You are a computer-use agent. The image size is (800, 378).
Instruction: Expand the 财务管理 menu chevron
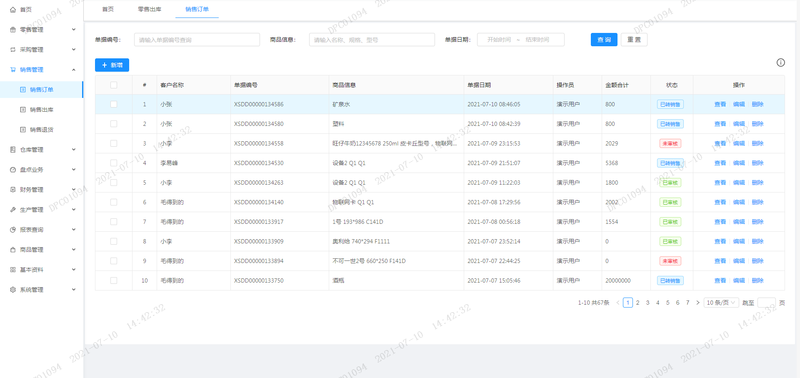pyautogui.click(x=73, y=190)
